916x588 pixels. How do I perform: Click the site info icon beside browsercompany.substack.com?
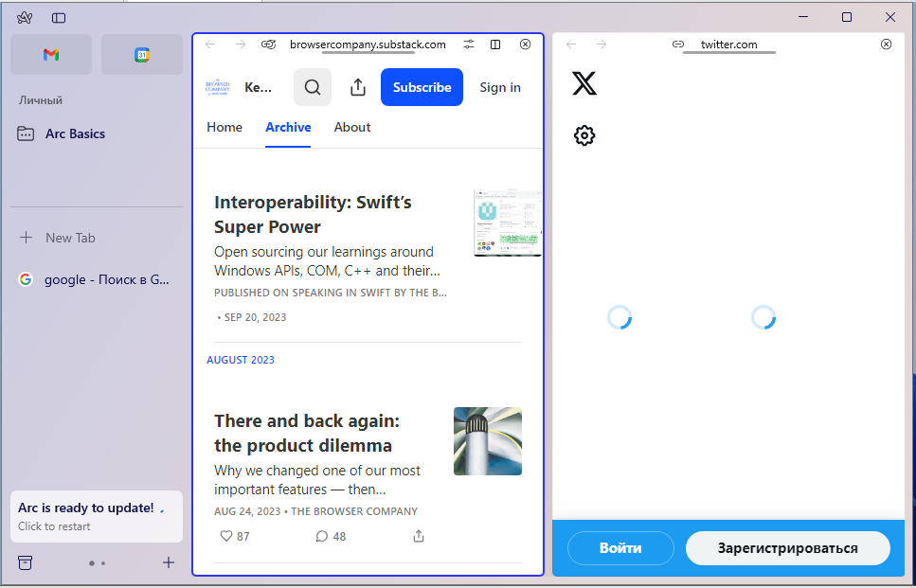click(269, 45)
